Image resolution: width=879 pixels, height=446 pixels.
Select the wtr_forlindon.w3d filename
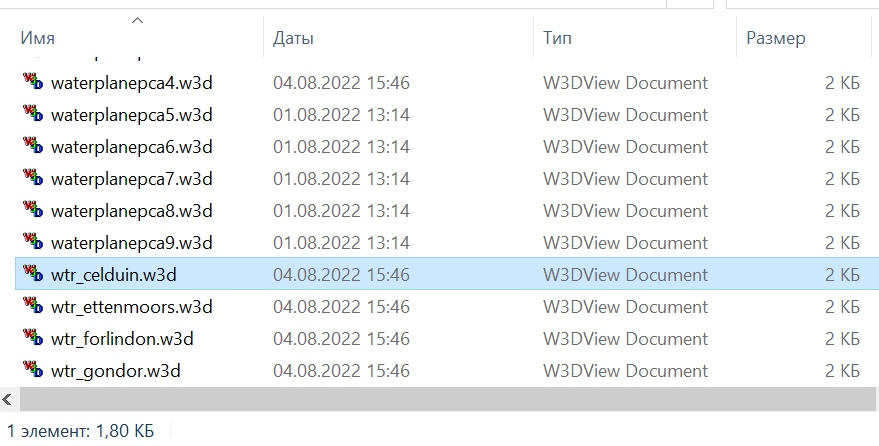(122, 339)
